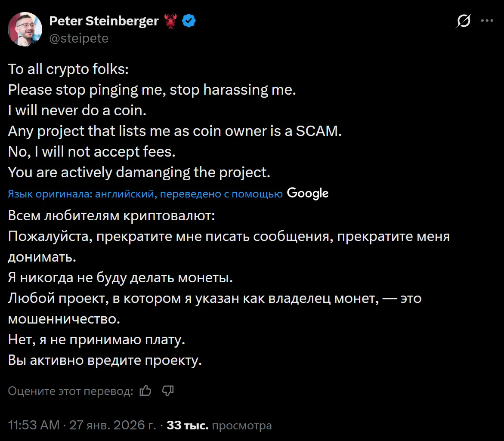Screen dimensions: 504x441
Task: Click the '33 тыс.' view count
Action: [x=186, y=425]
